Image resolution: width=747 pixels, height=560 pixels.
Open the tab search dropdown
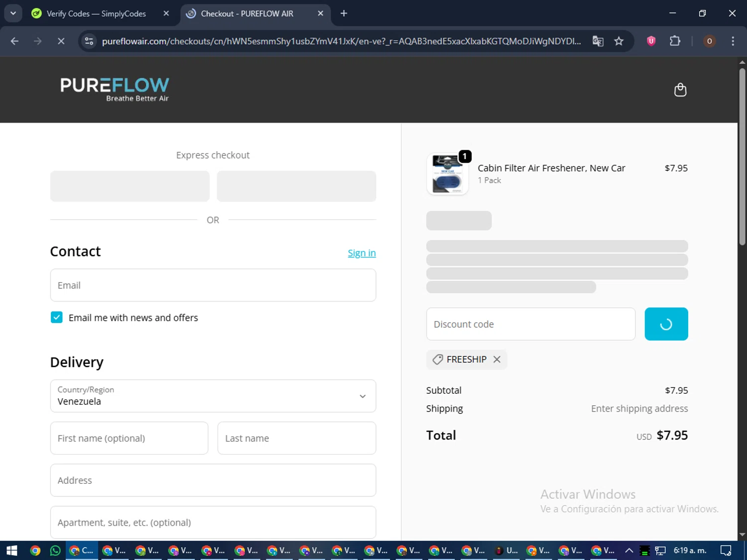coord(13,13)
